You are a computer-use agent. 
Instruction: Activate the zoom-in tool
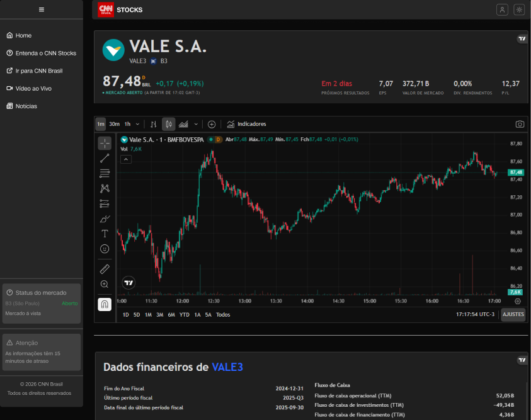(105, 284)
